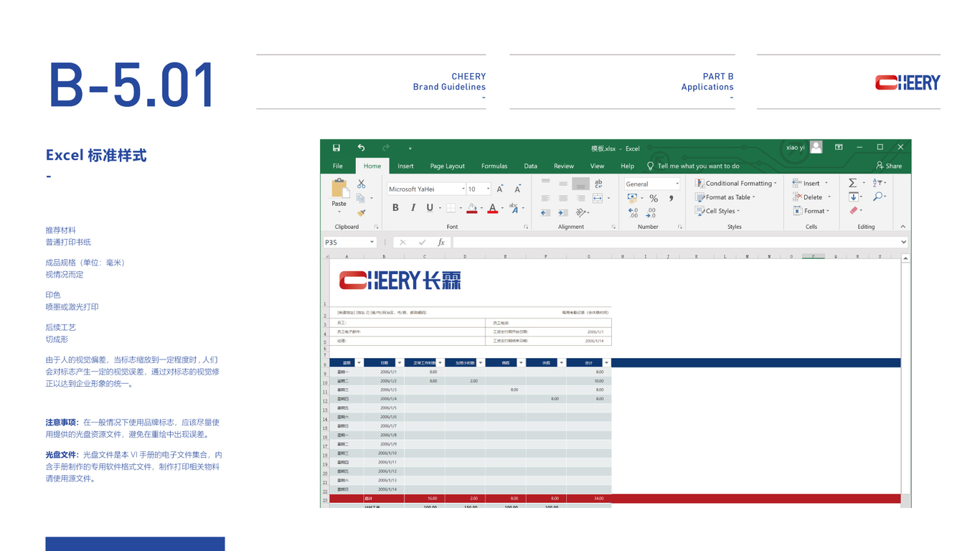This screenshot has width=980, height=551.
Task: Click the Insert cells button
Action: coord(811,183)
